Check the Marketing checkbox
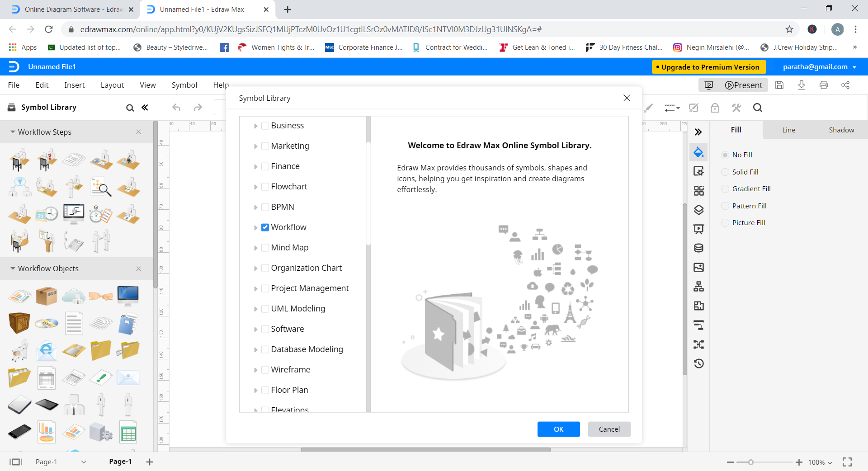Image resolution: width=868 pixels, height=471 pixels. point(265,146)
